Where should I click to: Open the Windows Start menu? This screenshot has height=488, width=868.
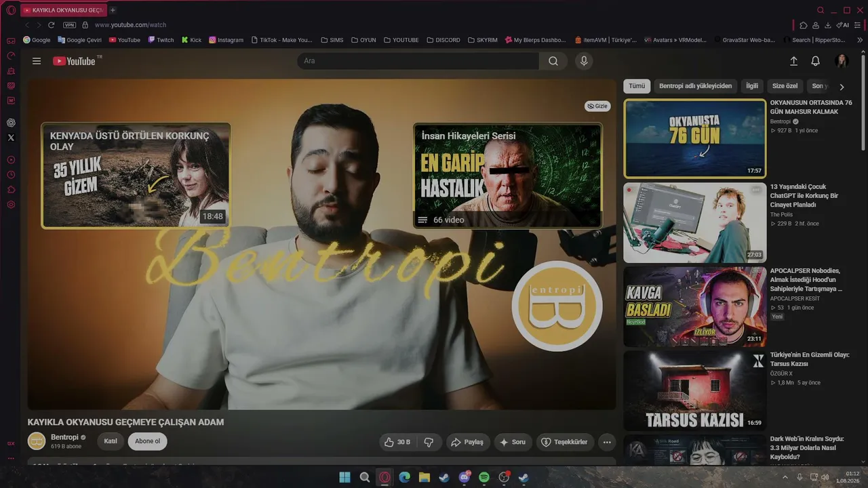345,477
